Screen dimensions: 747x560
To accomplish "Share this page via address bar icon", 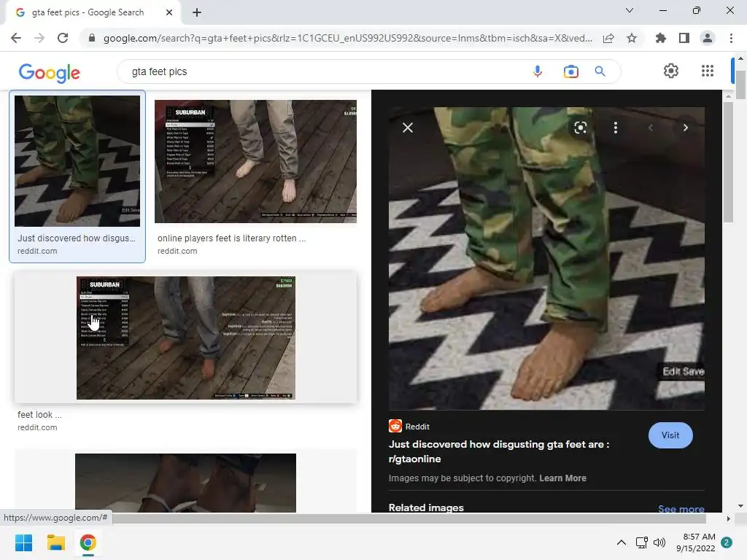I will coord(608,38).
